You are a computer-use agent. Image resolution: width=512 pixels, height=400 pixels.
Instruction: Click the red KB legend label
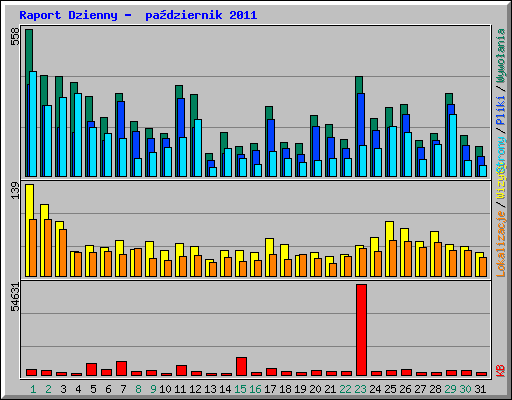pyautogui.click(x=501, y=371)
